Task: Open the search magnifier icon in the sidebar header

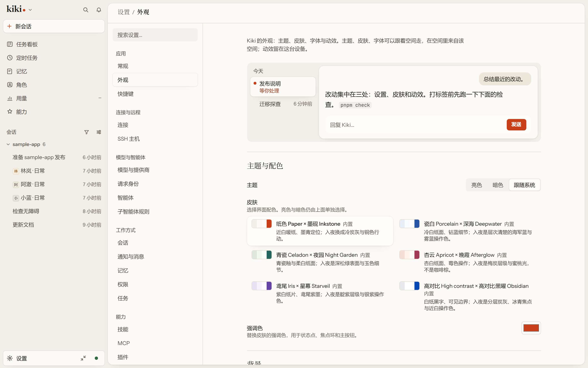Action: point(86,10)
